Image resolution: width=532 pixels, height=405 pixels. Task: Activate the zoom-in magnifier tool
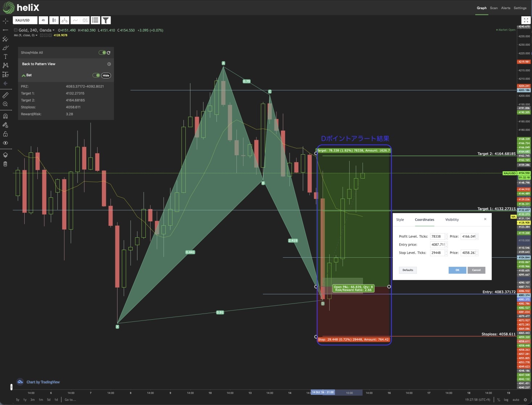[5, 104]
